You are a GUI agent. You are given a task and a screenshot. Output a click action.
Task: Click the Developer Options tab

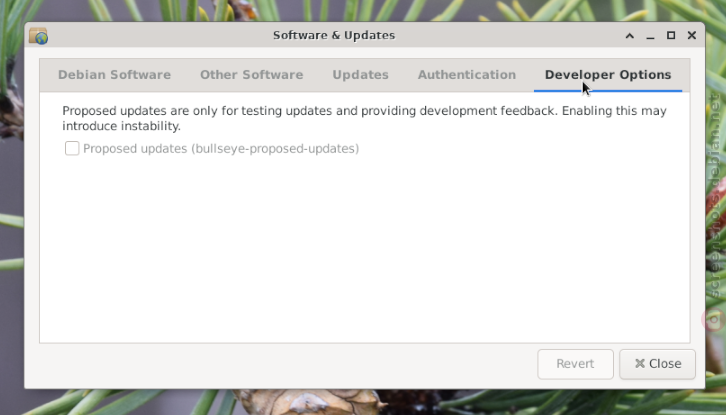click(608, 75)
